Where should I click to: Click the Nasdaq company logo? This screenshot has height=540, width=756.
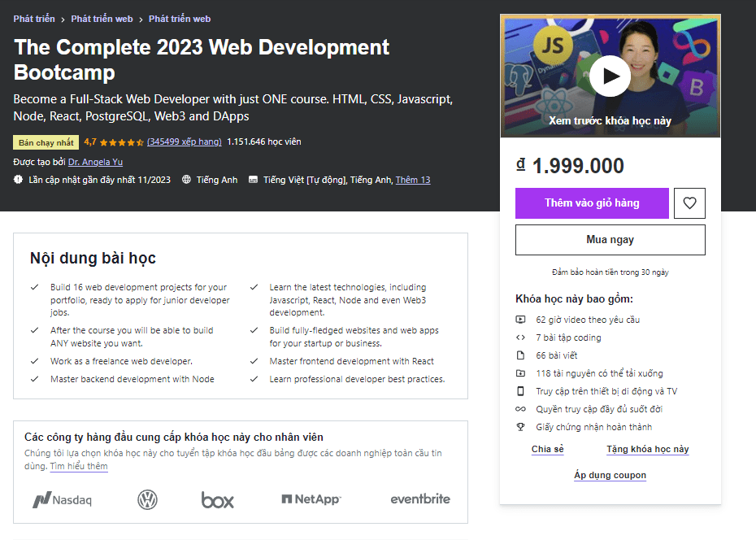pos(62,499)
